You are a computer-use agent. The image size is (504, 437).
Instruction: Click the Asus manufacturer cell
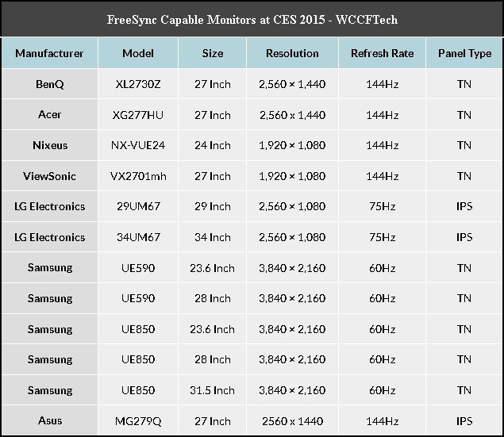(x=49, y=420)
